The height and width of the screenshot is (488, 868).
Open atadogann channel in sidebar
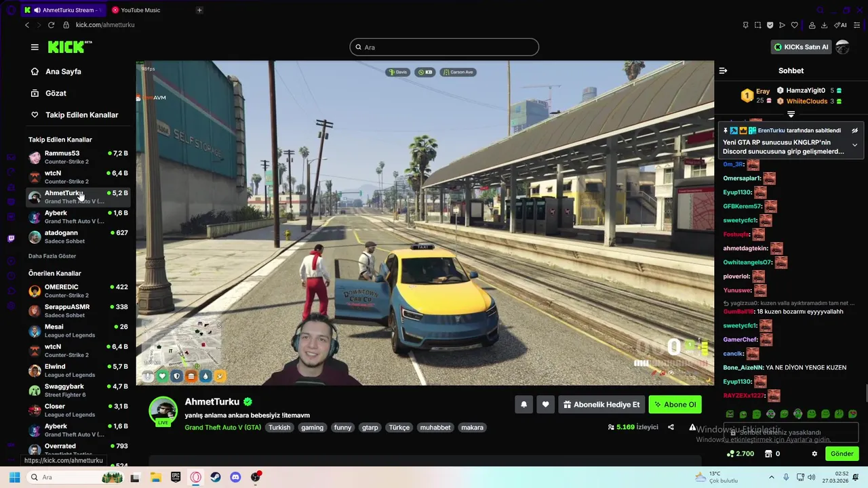78,237
